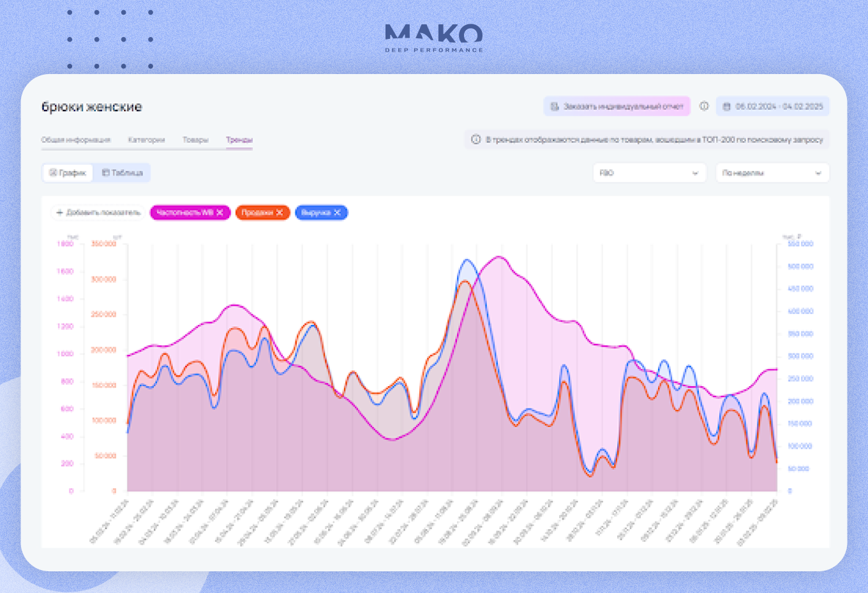Screen dimensions: 868x593
Task: Remove the Частотность WB indicator chip
Action: 220,213
